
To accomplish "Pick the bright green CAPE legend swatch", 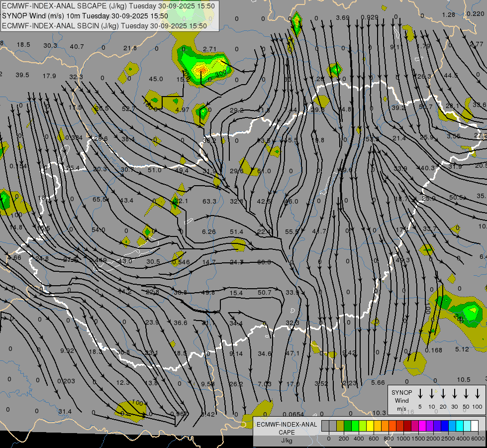I will [355, 426].
